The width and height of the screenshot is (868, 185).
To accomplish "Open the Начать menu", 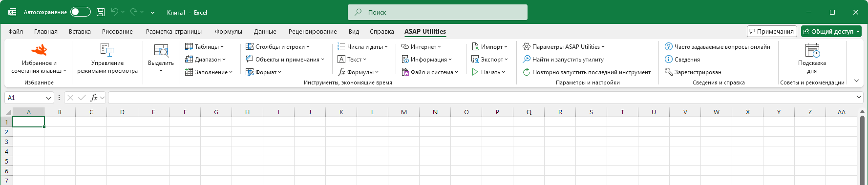I will pos(488,72).
